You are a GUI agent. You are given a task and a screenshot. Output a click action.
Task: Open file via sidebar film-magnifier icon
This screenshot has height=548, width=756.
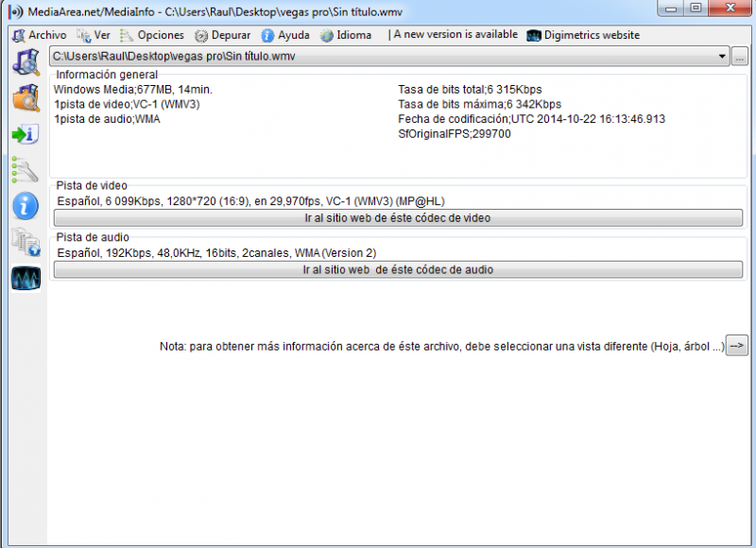[26, 61]
